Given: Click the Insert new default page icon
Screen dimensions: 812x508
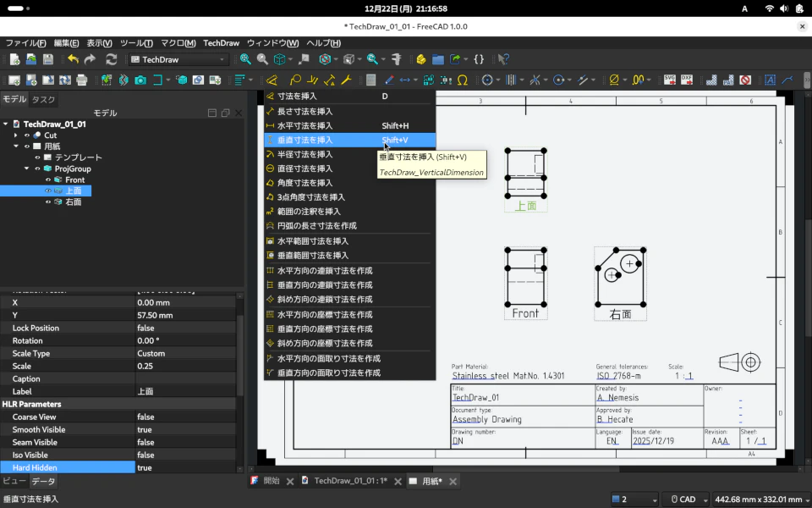Looking at the screenshot, I should click(x=14, y=80).
